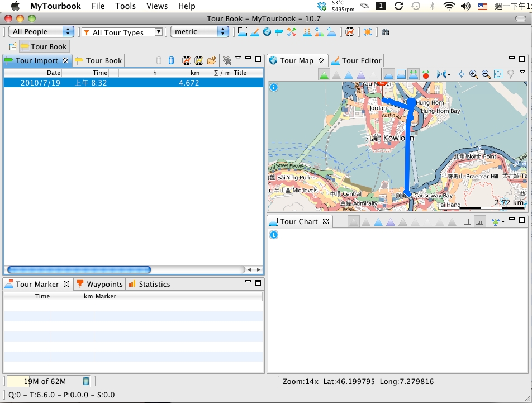532x403 pixels.
Task: Switch to the Tour Editor tab
Action: pos(357,60)
